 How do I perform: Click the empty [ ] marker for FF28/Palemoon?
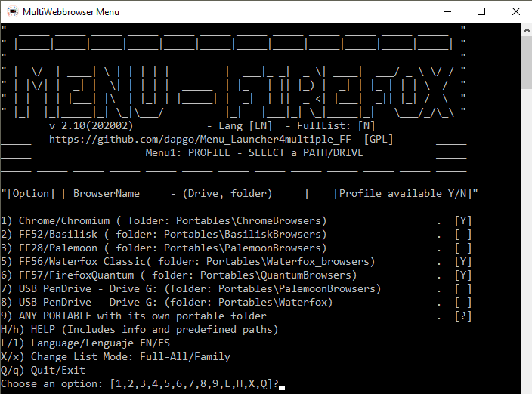click(463, 248)
